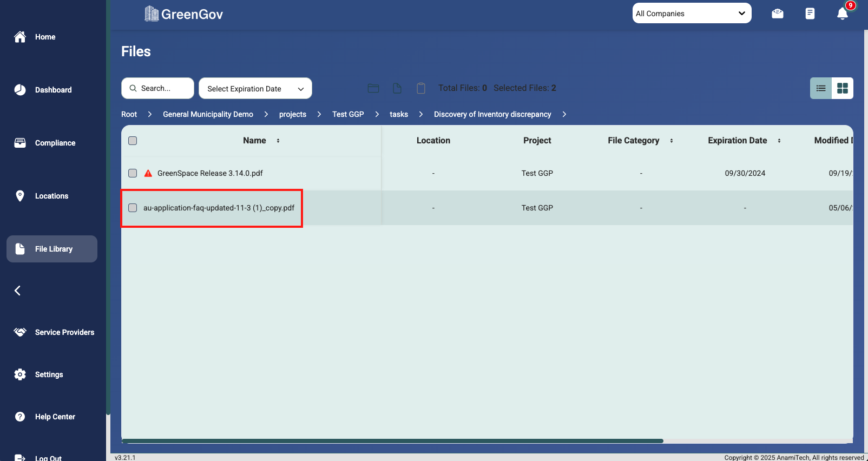Select the File Library sidebar item
Screen dimensions: 868x461
[52, 249]
